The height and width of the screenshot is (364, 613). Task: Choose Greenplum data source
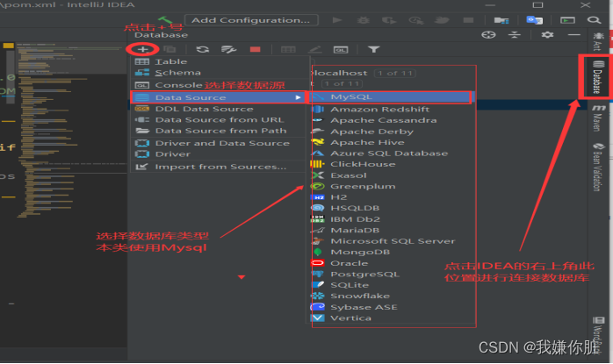point(392,186)
